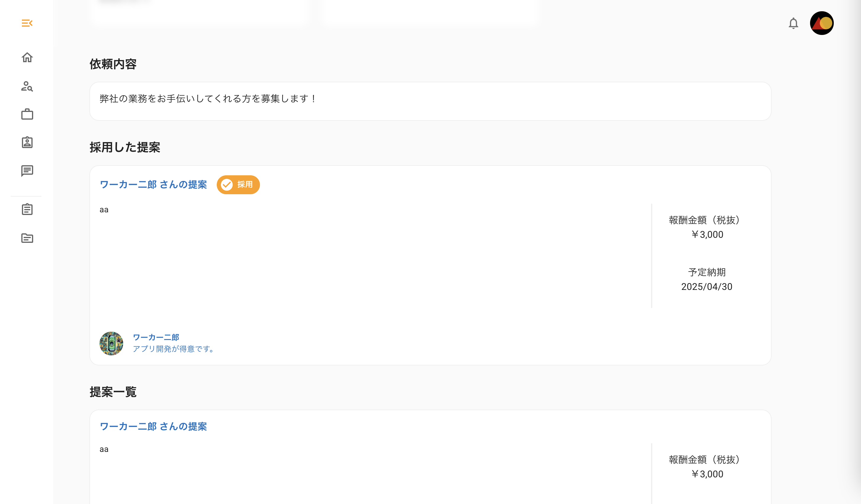Open the folder documents icon in the sidebar
The width and height of the screenshot is (861, 504).
(x=27, y=238)
